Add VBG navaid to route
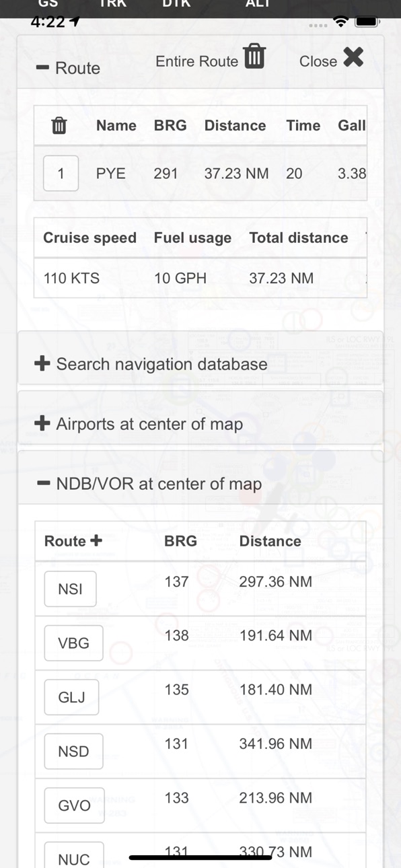The width and height of the screenshot is (401, 868). (73, 643)
